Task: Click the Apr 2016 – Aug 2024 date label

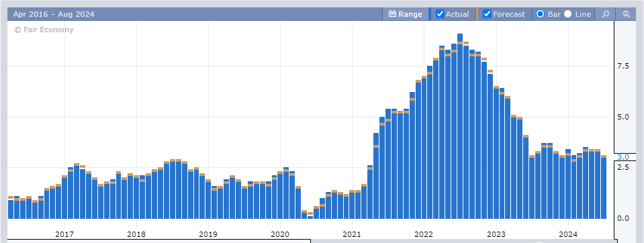Action: point(54,14)
